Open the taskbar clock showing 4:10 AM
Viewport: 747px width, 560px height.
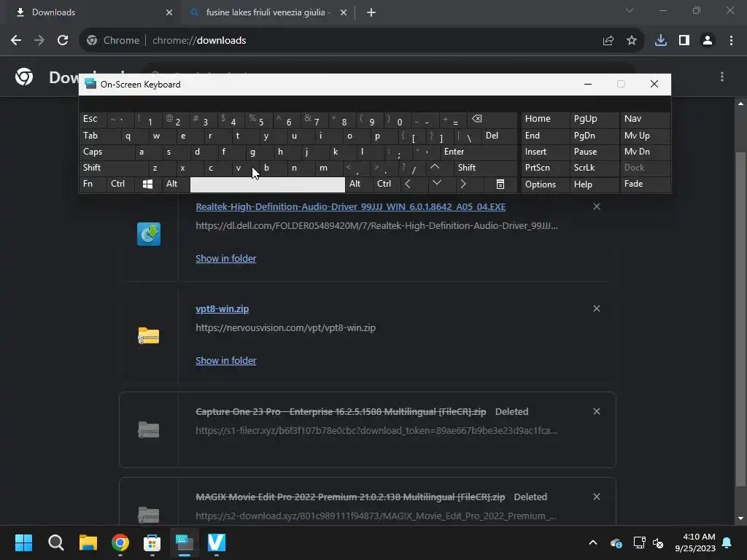click(x=695, y=542)
